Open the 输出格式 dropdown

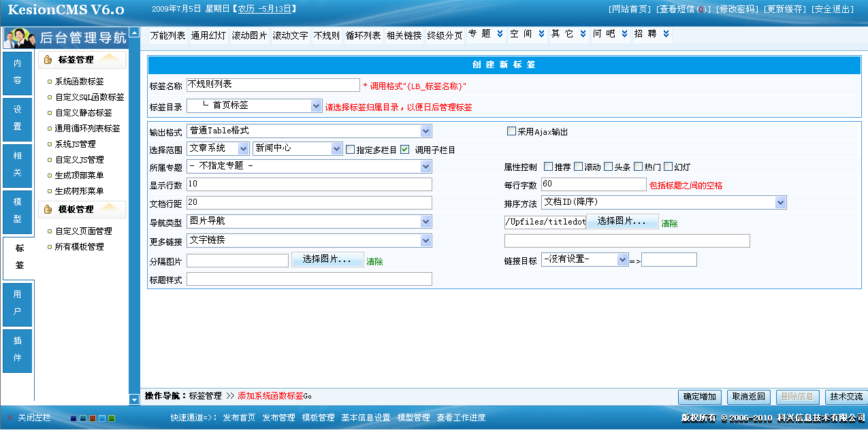[425, 131]
